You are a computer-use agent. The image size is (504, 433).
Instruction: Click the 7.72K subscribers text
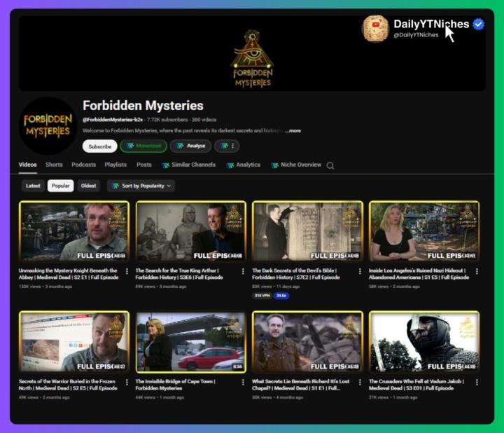(167, 120)
